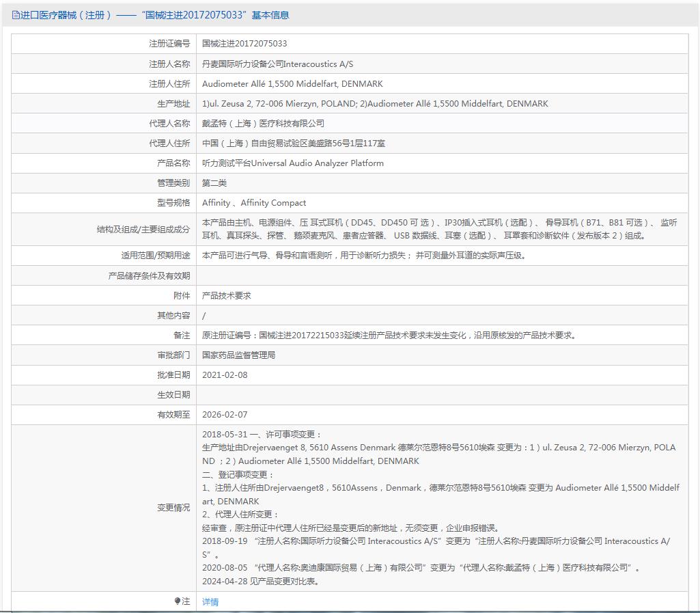The width and height of the screenshot is (700, 613).
Task: Click the 管理类别 label cell
Action: [x=104, y=182]
